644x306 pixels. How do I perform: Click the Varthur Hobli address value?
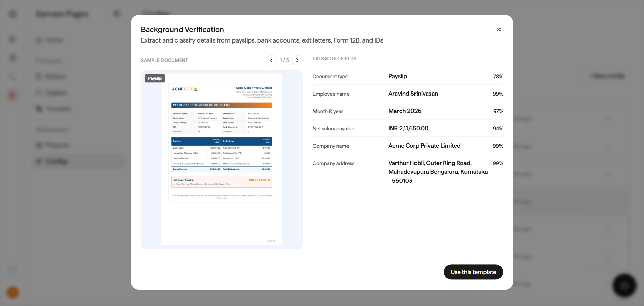(x=438, y=172)
